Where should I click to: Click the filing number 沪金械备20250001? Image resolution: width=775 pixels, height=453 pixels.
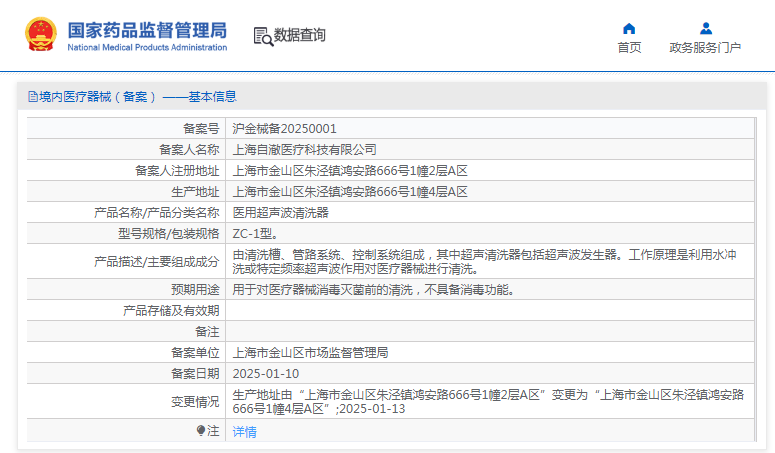click(x=285, y=129)
